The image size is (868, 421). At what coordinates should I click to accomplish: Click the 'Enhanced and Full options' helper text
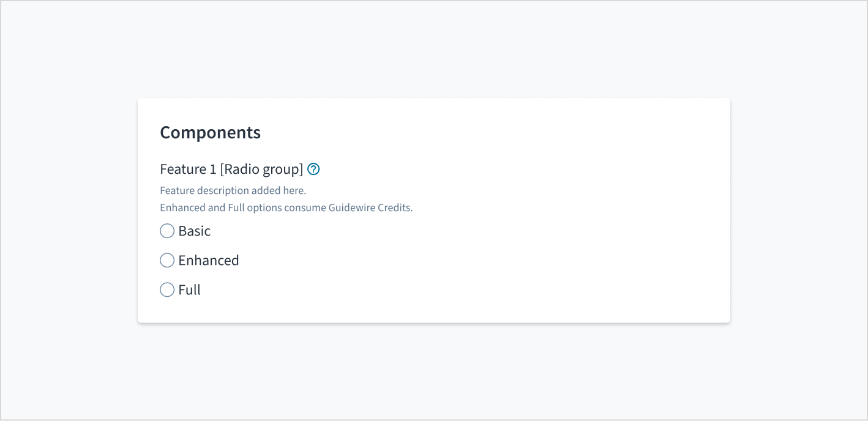tap(220, 207)
